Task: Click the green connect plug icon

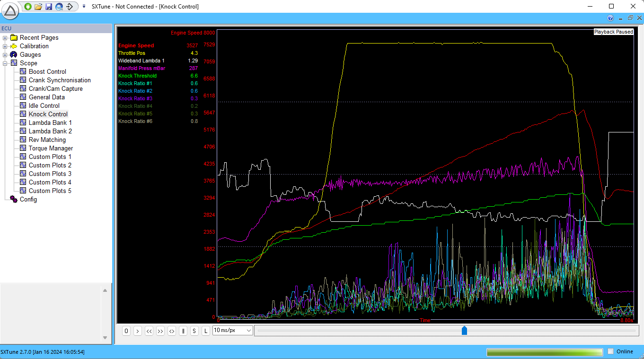Action: pyautogui.click(x=28, y=7)
